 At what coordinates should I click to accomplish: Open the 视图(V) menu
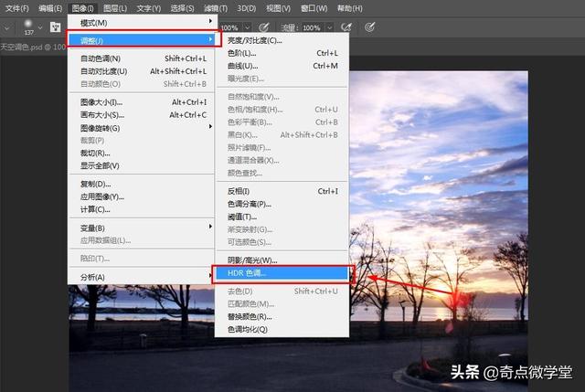click(278, 8)
